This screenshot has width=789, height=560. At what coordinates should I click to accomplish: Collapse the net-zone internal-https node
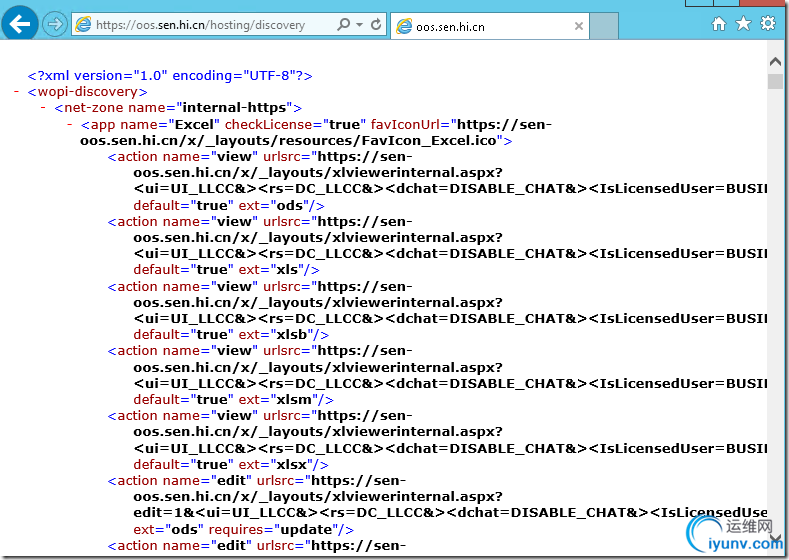(43, 108)
